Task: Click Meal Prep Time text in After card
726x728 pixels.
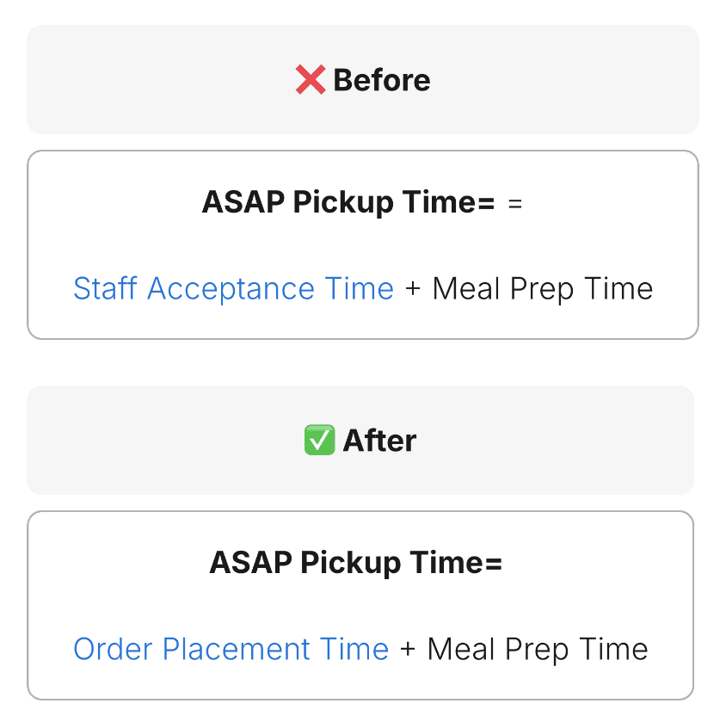Action: 537,649
